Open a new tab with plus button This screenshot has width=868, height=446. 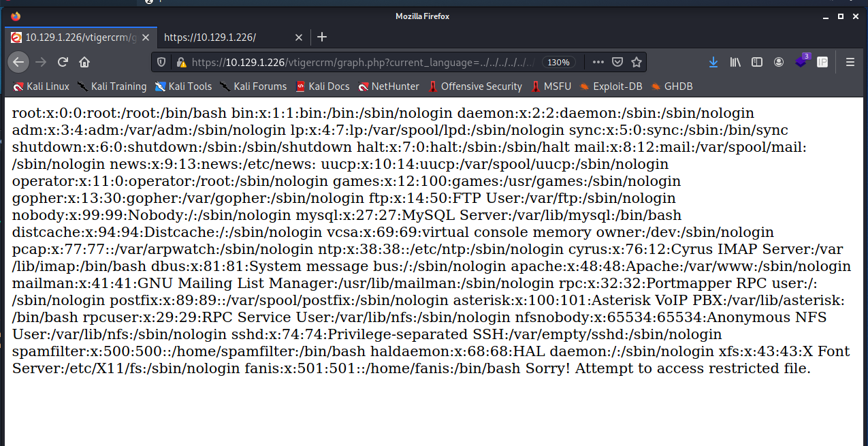[322, 37]
